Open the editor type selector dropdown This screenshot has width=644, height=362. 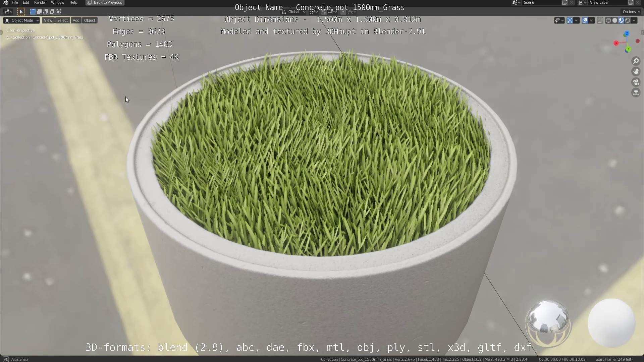(x=8, y=12)
